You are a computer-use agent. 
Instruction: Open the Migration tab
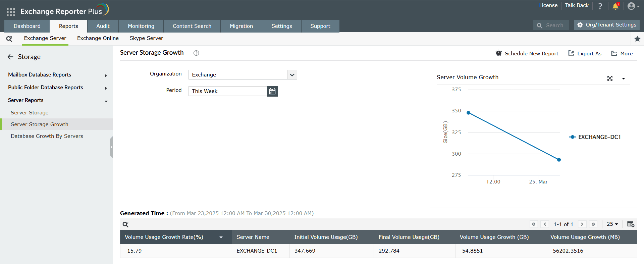[241, 26]
